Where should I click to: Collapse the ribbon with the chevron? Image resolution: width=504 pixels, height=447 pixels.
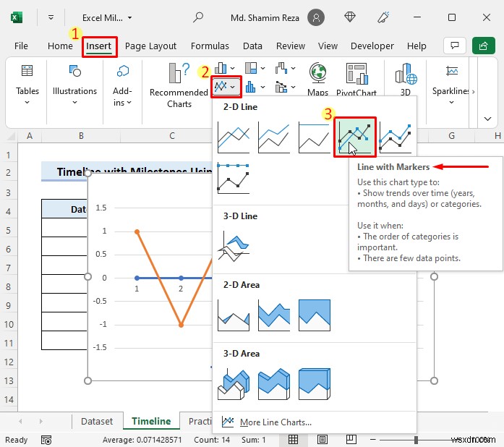coord(487,119)
